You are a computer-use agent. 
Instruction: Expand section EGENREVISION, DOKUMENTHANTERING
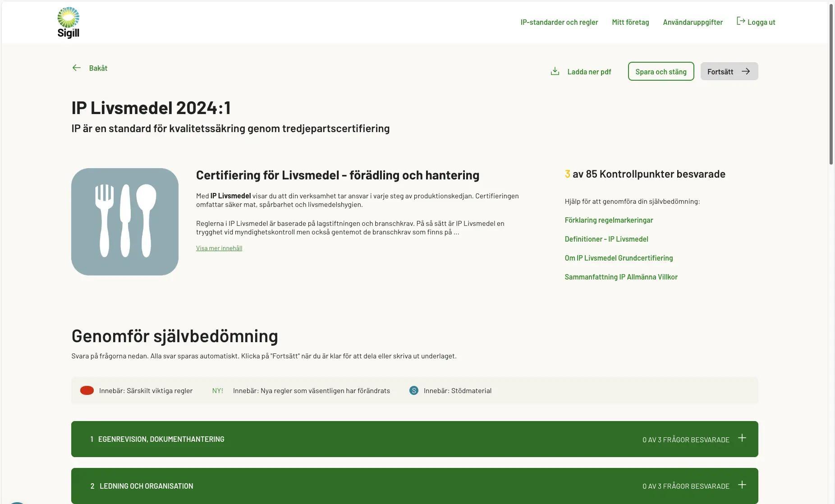(x=742, y=437)
